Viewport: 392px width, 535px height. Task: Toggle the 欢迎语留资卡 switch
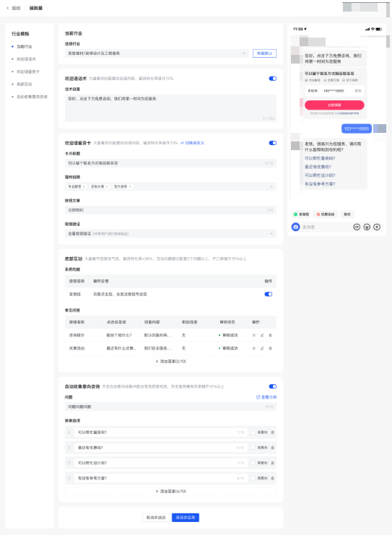point(273,143)
